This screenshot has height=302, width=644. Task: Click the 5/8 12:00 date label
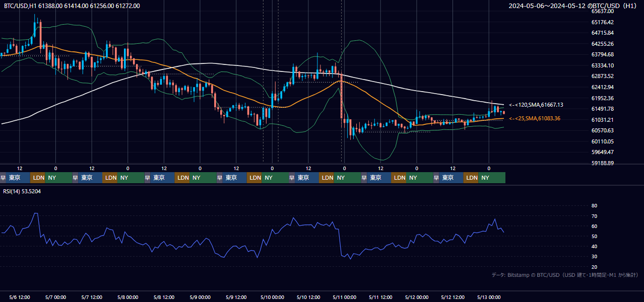pyautogui.click(x=164, y=297)
